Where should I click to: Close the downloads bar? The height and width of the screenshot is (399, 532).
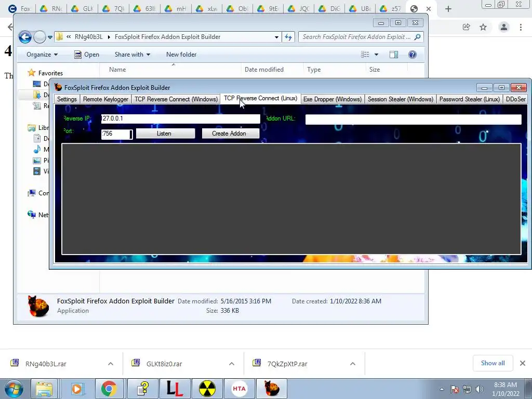click(x=523, y=363)
